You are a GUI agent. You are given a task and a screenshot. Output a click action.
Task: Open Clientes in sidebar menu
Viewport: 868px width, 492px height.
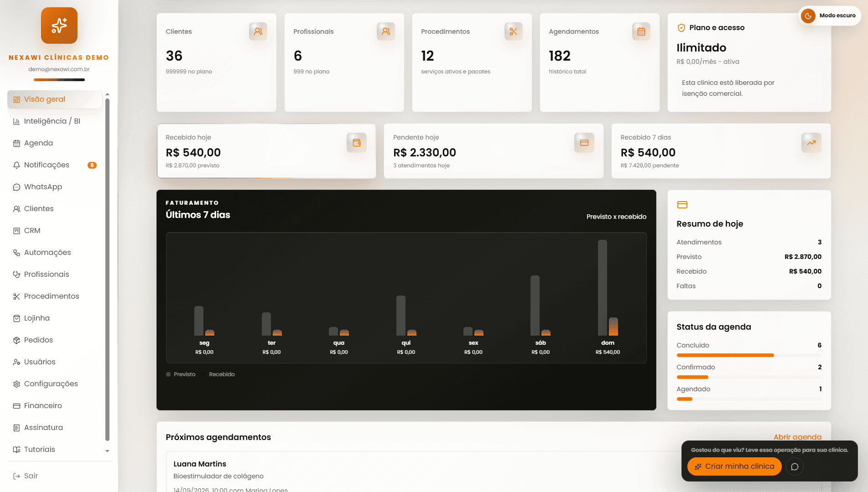pos(55,209)
